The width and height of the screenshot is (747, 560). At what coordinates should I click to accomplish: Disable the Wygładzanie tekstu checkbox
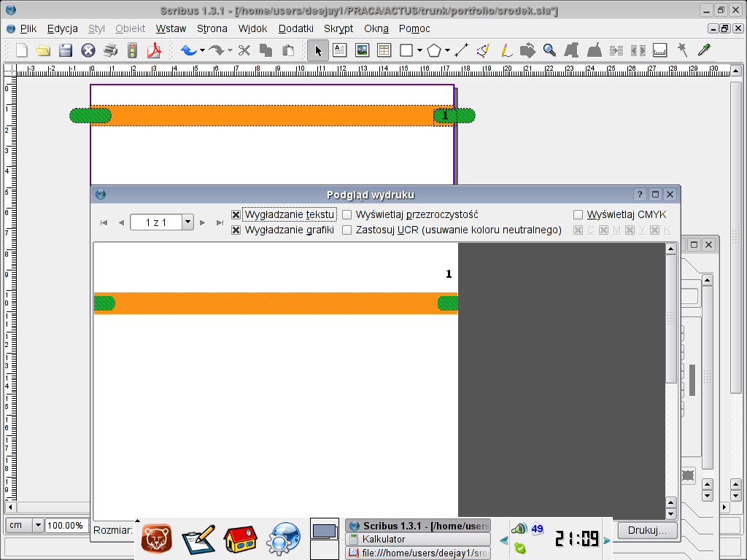pos(236,215)
